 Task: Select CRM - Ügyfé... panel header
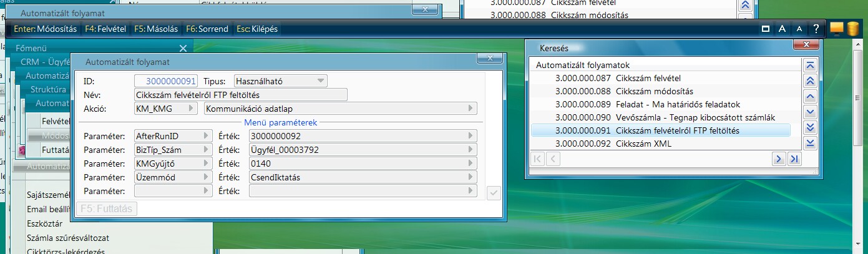(46, 62)
